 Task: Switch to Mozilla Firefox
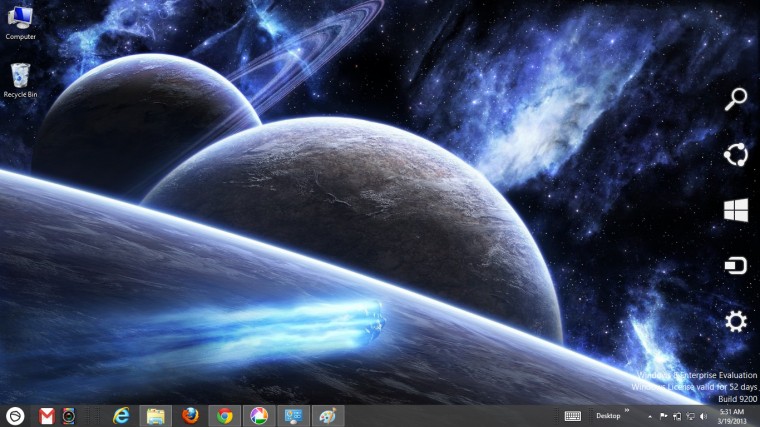tap(190, 416)
